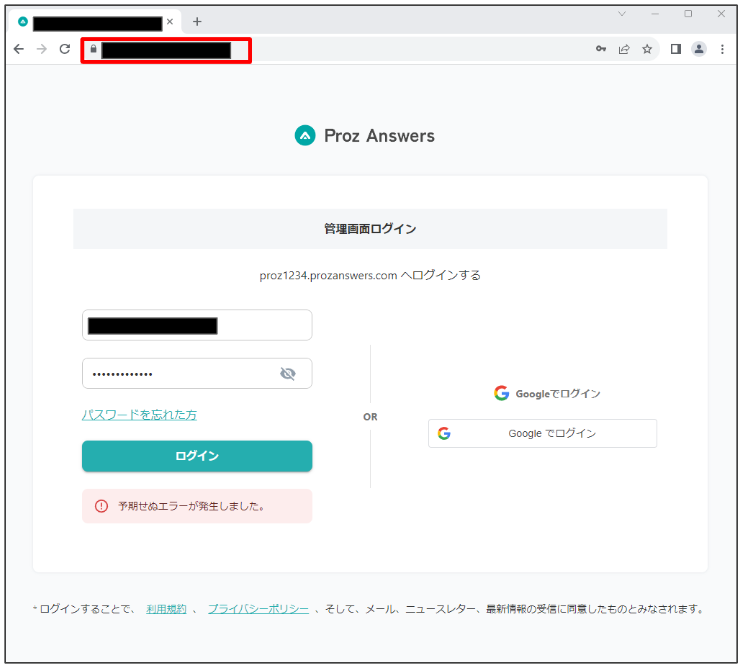Click the teal ログイン button
Image resolution: width=742 pixels, height=667 pixels.
tap(197, 456)
